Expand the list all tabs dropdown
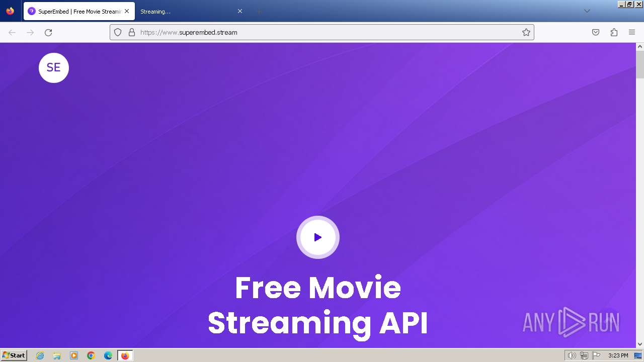Screen dimensions: 644x362 click(587, 11)
